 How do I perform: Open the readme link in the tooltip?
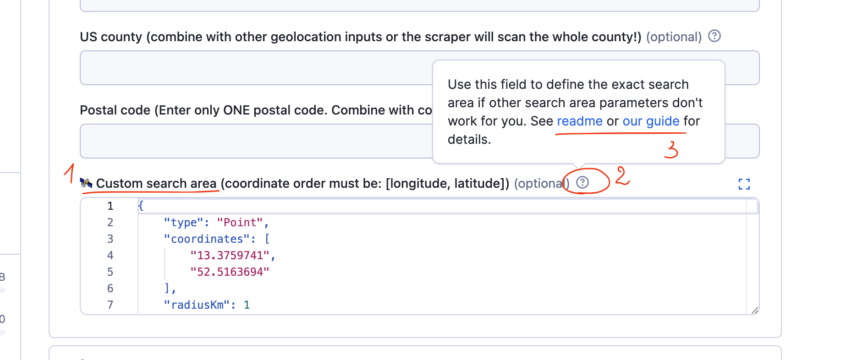coord(579,121)
